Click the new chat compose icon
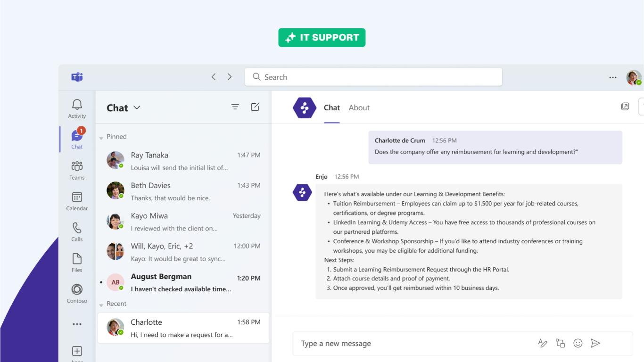The image size is (644, 362). pos(255,107)
